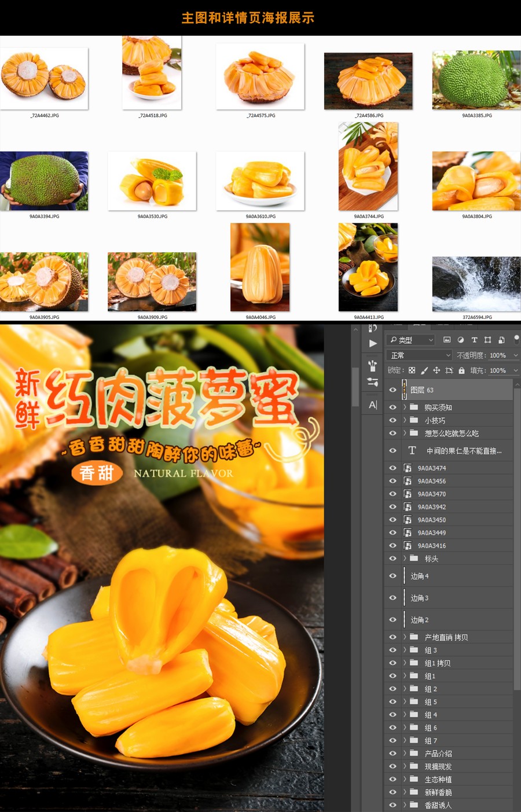Screen dimensions: 521x812
Task: Click the 图层 63 layer thumbnail
Action: click(405, 390)
